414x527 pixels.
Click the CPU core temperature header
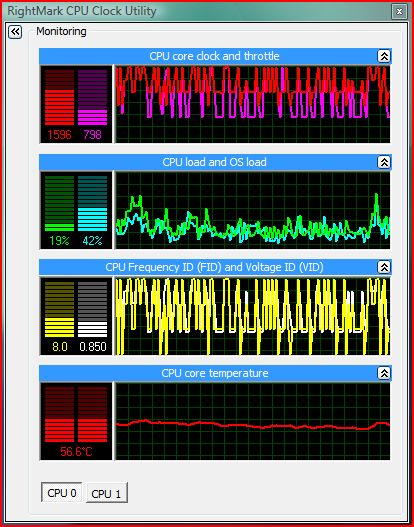click(x=215, y=373)
